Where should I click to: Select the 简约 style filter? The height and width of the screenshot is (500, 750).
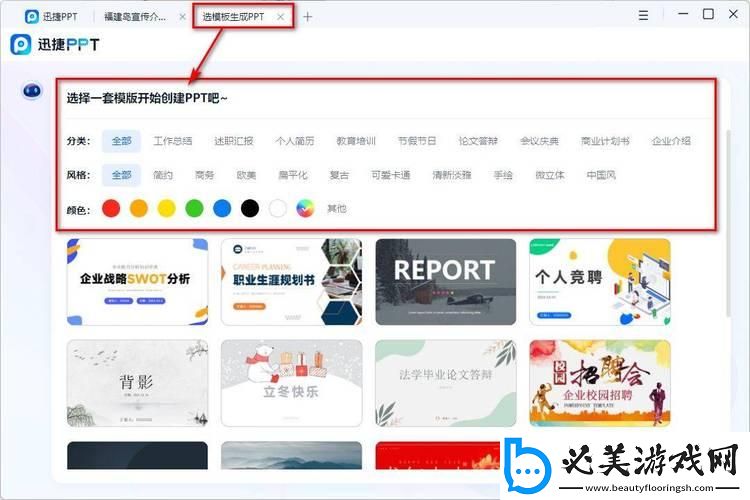[x=163, y=175]
